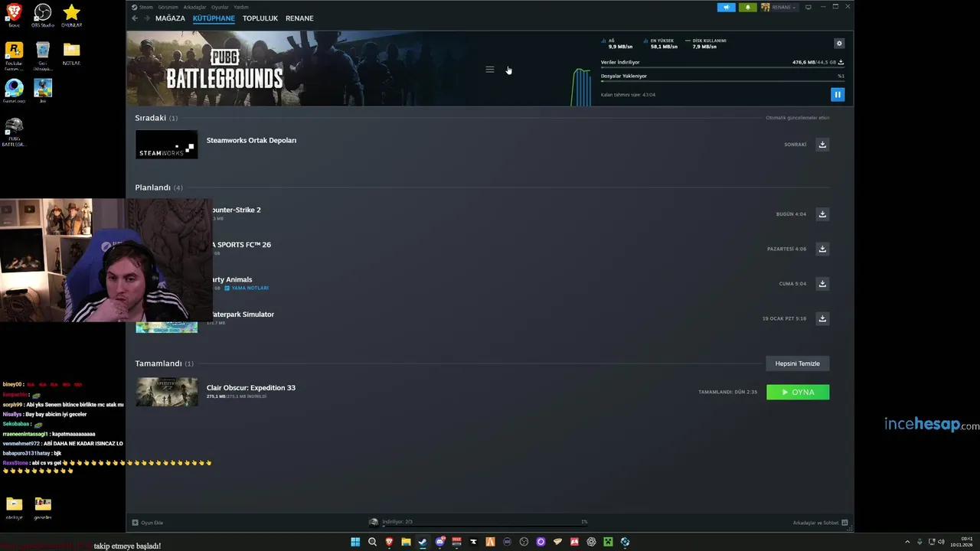Select Counter-Strike 2 title

pos(237,210)
